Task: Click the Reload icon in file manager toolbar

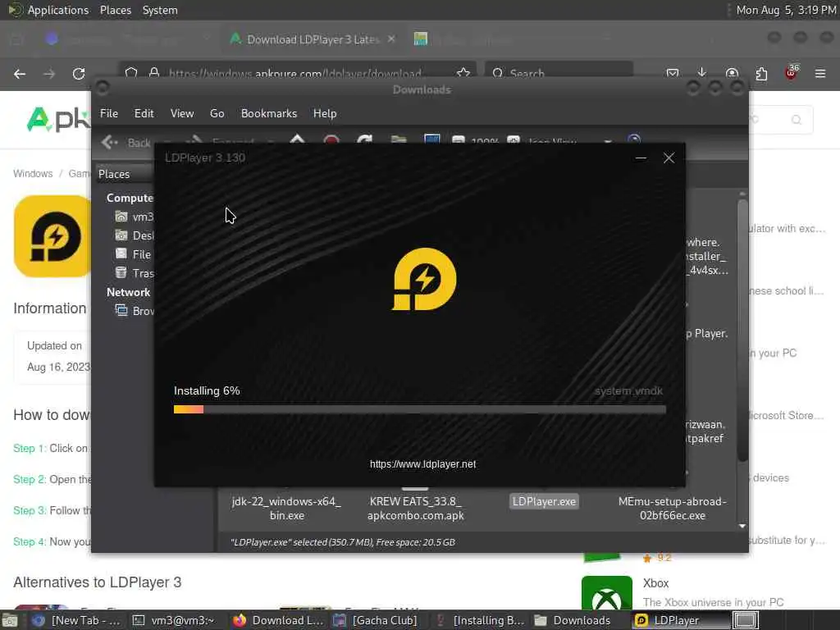Action: [x=365, y=140]
